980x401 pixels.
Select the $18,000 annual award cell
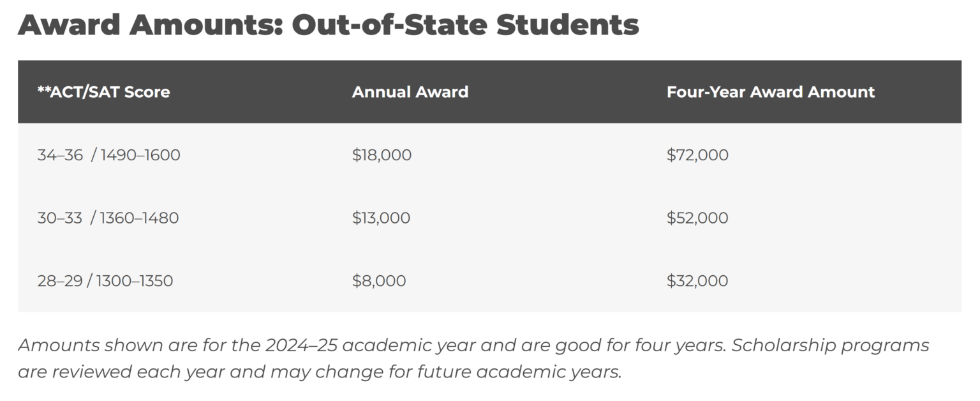pyautogui.click(x=382, y=155)
